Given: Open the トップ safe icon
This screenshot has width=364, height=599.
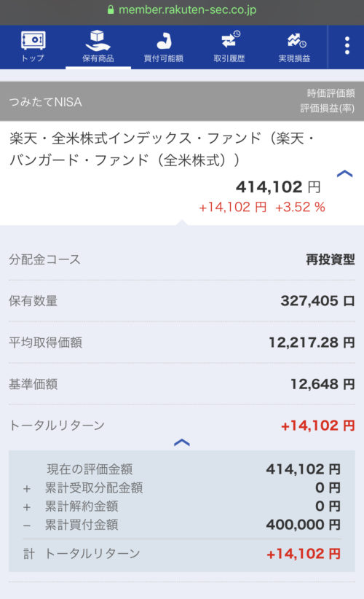Looking at the screenshot, I should 33,41.
